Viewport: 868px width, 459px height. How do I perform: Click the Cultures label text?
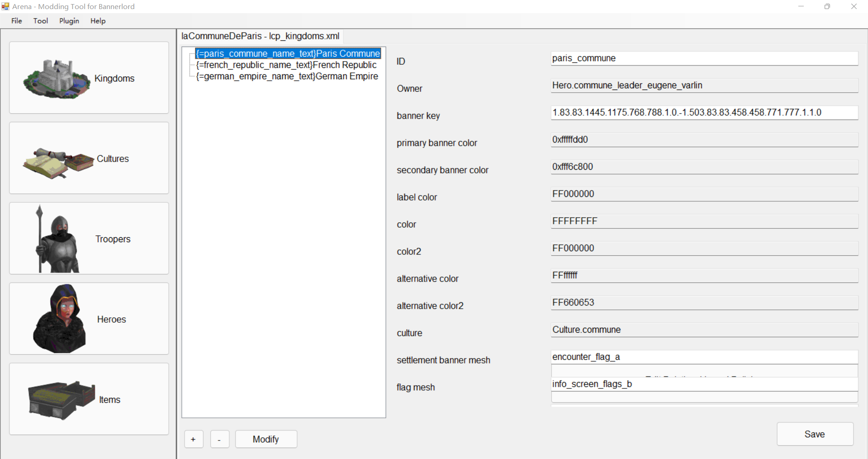pos(113,159)
